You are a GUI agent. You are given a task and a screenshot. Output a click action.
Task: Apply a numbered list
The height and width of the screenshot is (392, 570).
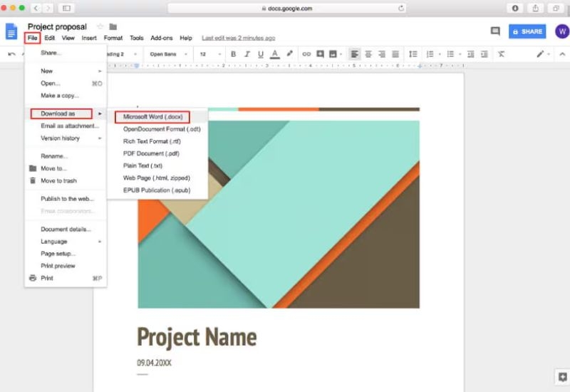[x=430, y=54]
